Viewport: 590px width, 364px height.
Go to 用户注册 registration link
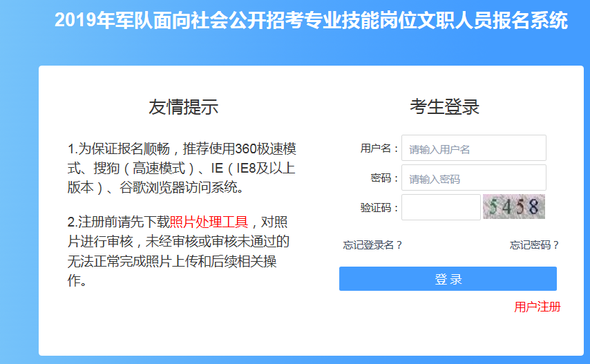[x=537, y=307]
